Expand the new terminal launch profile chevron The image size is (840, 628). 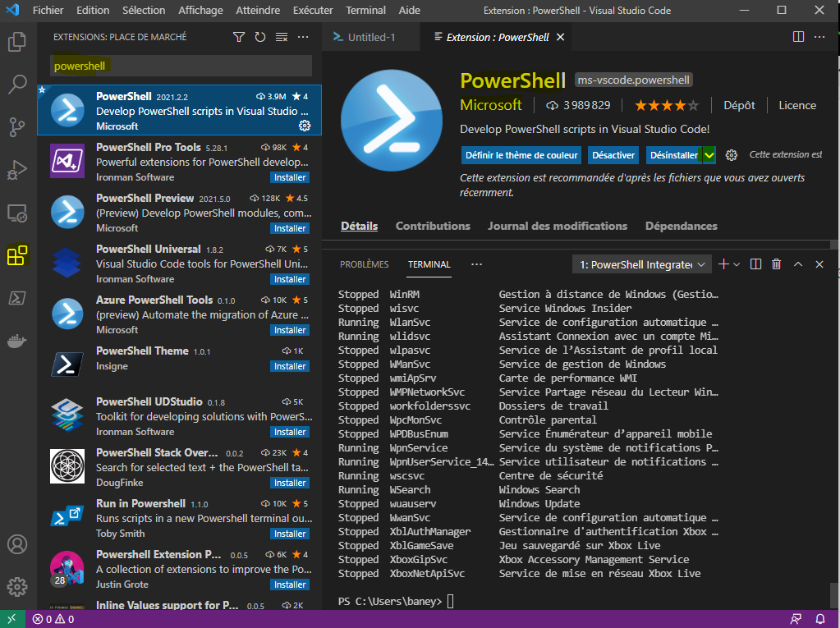point(737,264)
